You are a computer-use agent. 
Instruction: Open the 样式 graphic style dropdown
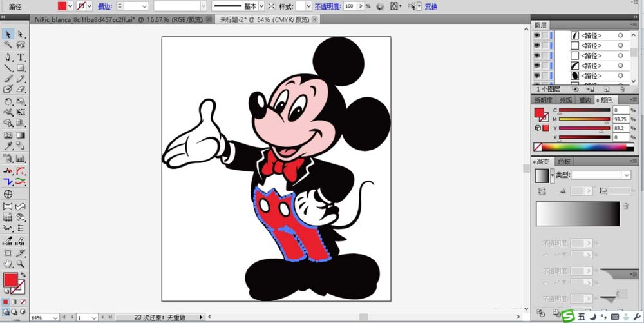309,6
